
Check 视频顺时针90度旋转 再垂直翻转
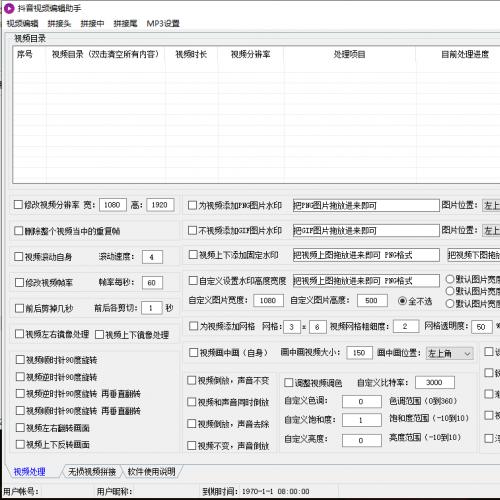pos(20,411)
